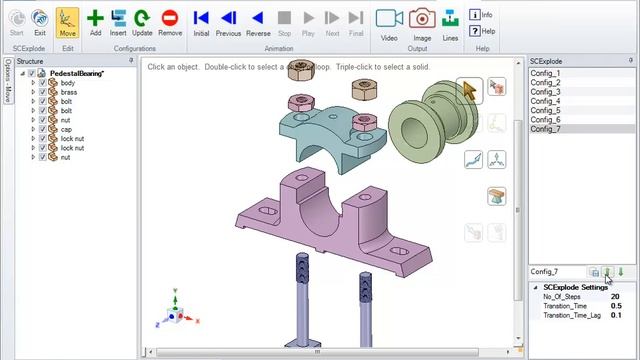Click the select arrow tool in viewport

click(469, 91)
